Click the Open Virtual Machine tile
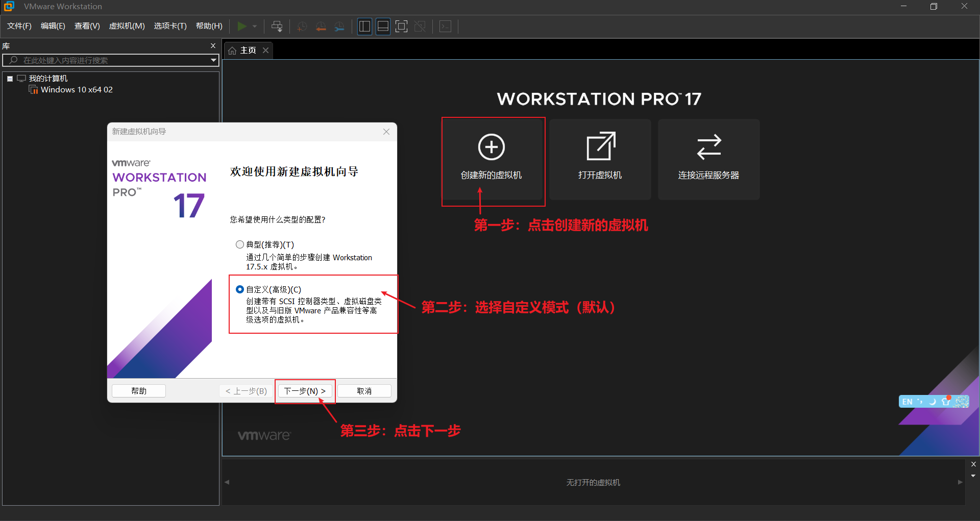 coord(600,159)
